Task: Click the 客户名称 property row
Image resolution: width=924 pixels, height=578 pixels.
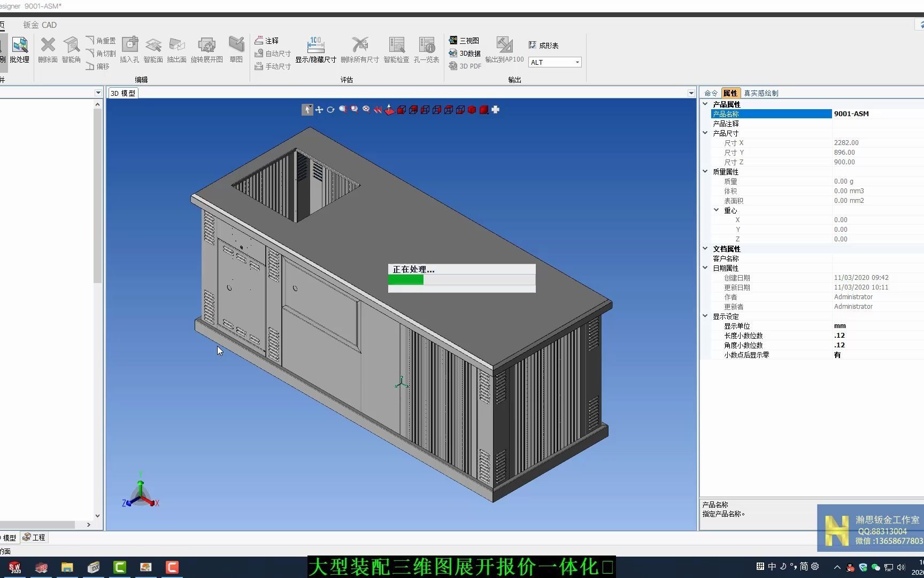Action: 817,258
